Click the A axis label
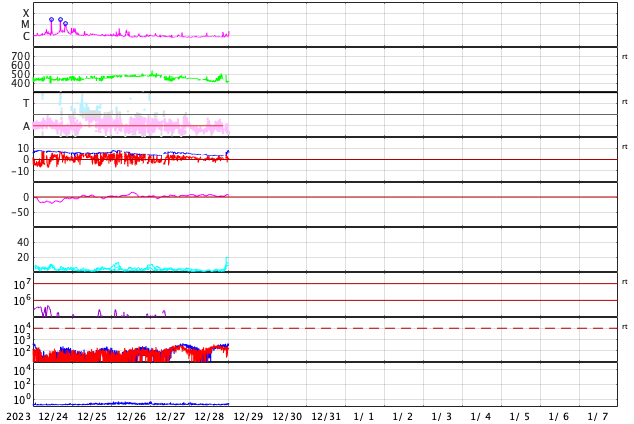634x424 pixels. 26,127
